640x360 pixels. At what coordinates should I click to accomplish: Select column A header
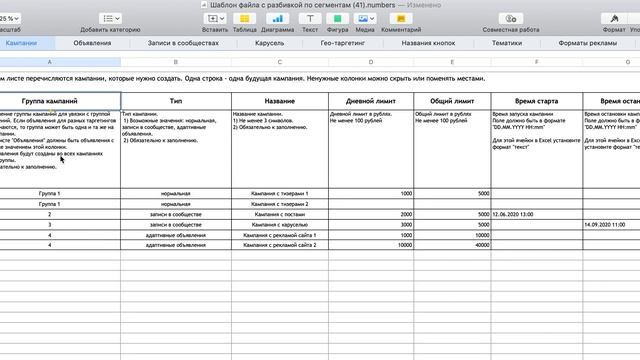[60, 62]
